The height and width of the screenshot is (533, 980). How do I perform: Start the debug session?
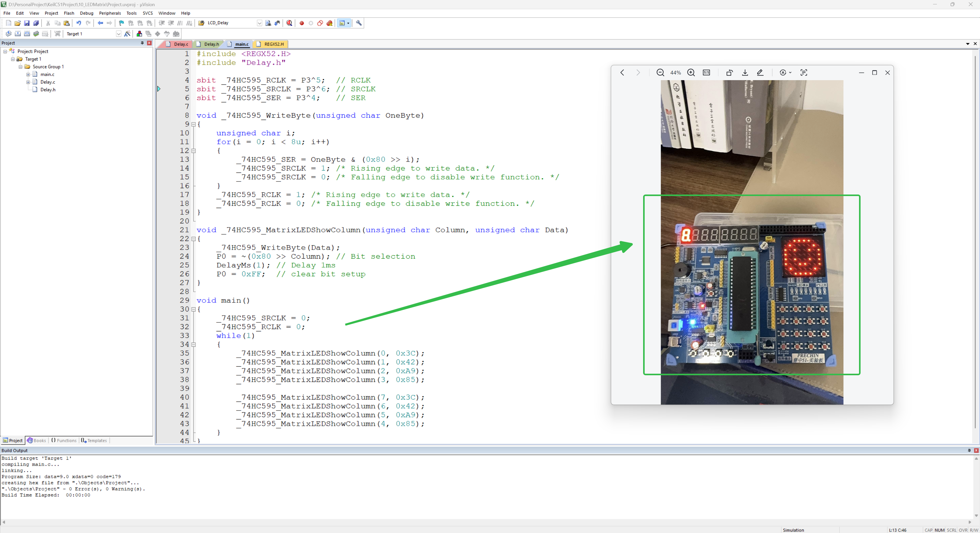point(289,23)
